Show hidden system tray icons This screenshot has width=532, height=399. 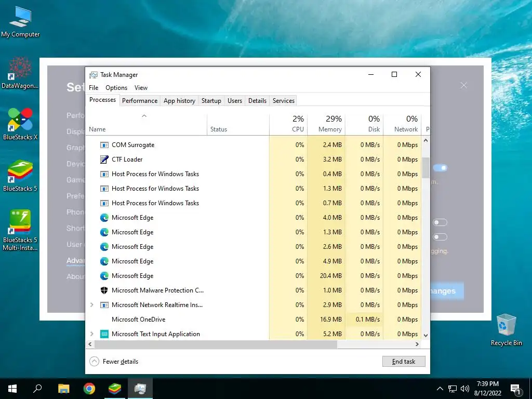(x=440, y=389)
